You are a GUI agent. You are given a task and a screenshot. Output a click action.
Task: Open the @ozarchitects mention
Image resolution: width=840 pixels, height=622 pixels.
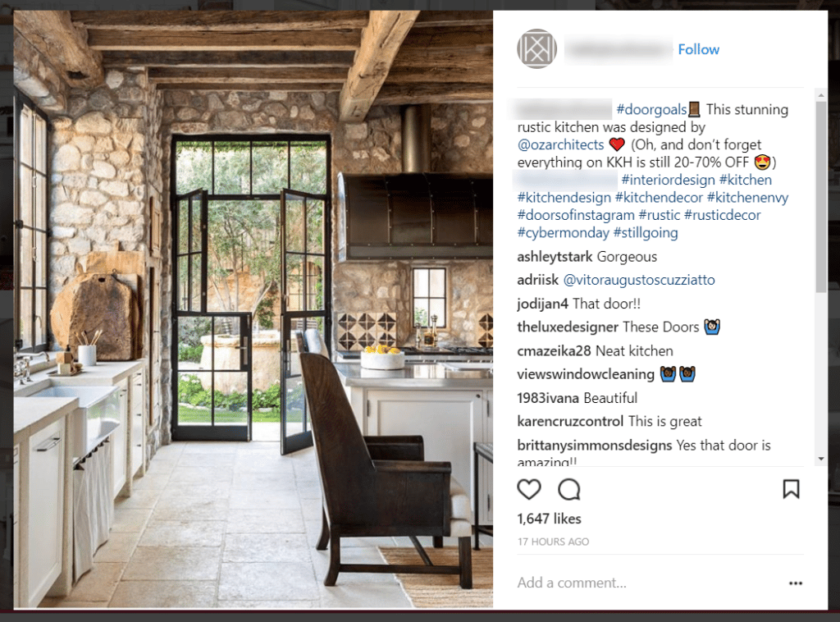[560, 144]
